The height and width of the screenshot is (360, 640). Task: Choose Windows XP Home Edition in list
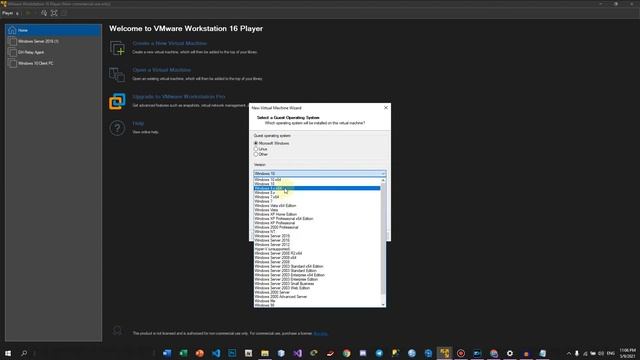317,214
